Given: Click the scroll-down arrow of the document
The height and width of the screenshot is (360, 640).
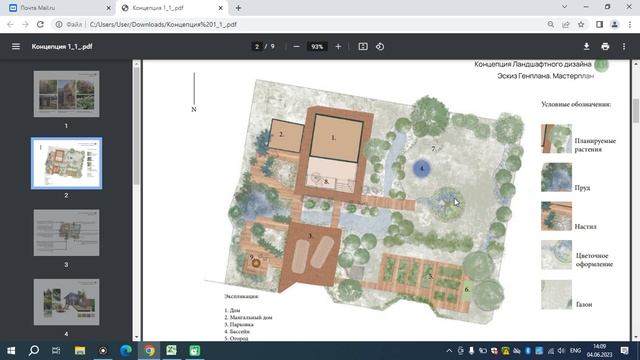Looking at the screenshot, I should (636, 337).
